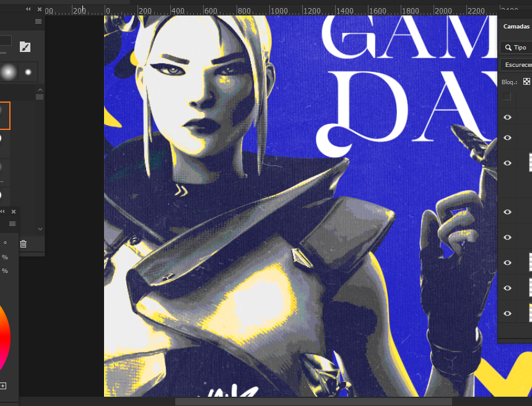This screenshot has width=532, height=406.
Task: Toggle the fourth eye icon from top
Action: (508, 212)
